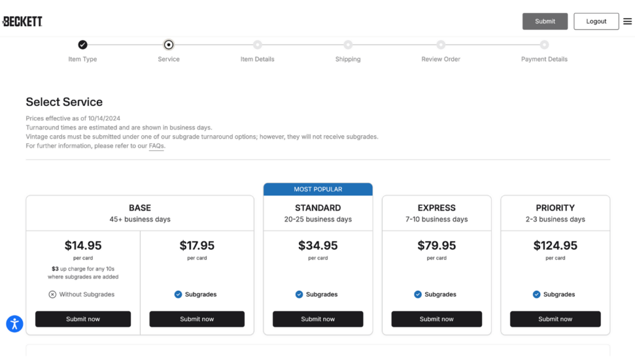Go to the Shipping step marker
Screen dimensions: 635x364
click(x=348, y=45)
